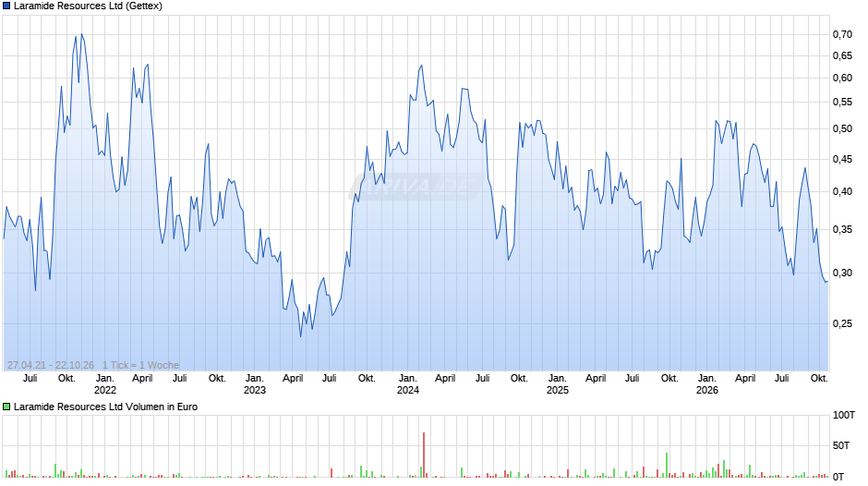Click the 0,45 price axis label
The image size is (868, 486).
842,160
